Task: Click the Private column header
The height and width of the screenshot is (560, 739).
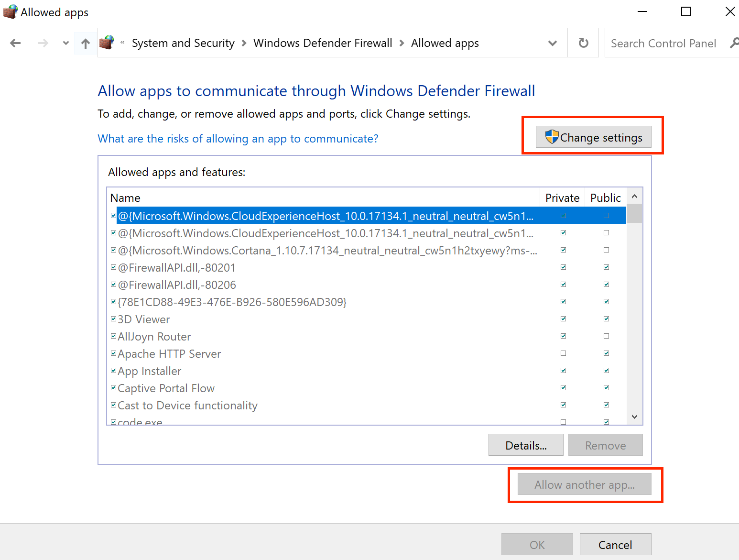Action: (x=562, y=198)
